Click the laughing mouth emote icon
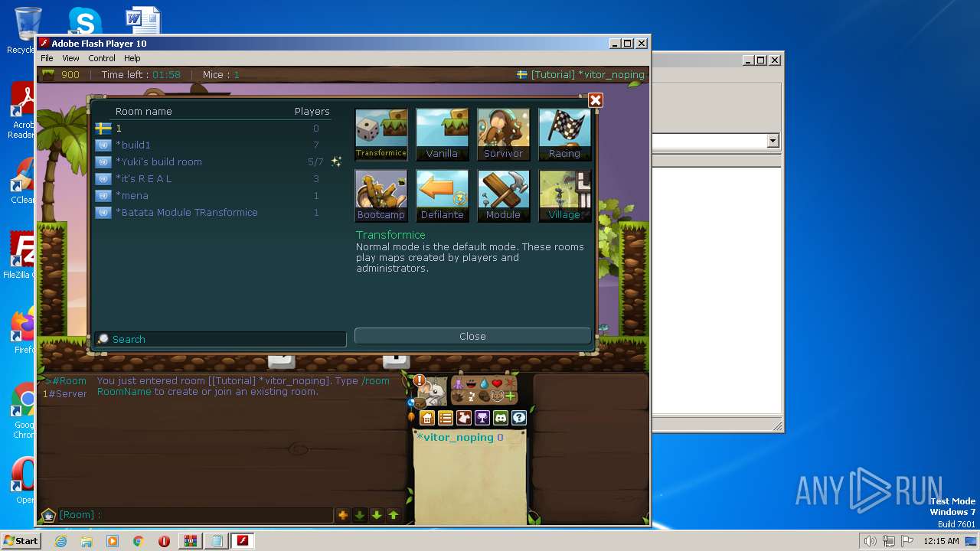This screenshot has height=551, width=980. tap(471, 383)
